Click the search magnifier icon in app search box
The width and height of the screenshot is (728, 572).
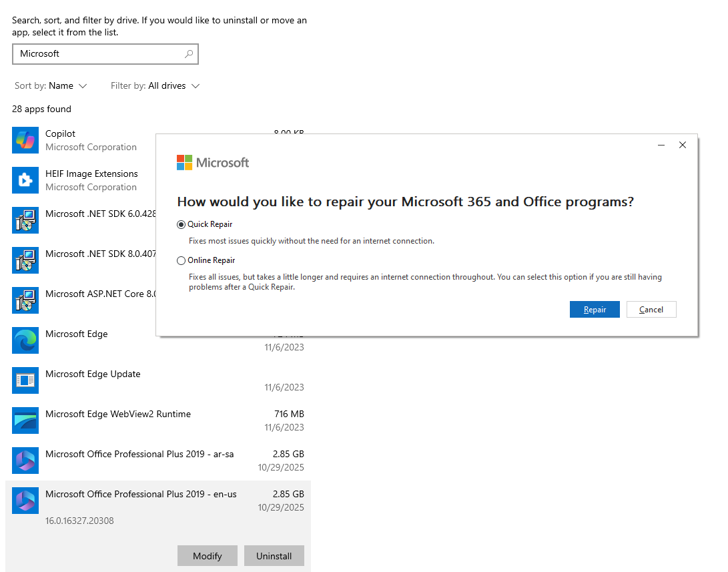click(188, 54)
